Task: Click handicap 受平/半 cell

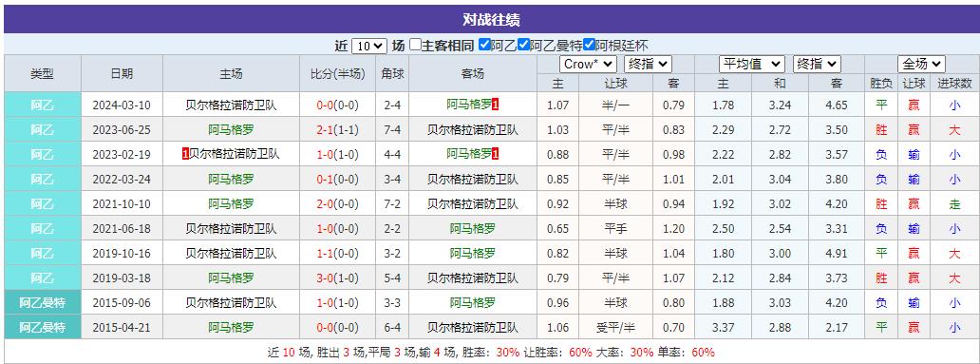Action: click(615, 328)
